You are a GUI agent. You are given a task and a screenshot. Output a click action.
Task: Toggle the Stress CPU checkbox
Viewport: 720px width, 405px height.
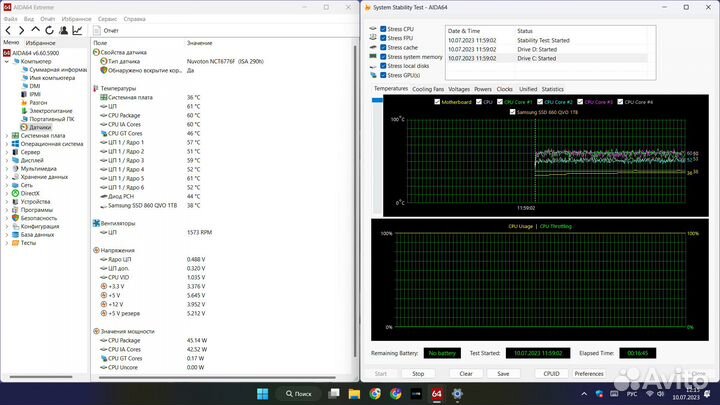coord(383,29)
